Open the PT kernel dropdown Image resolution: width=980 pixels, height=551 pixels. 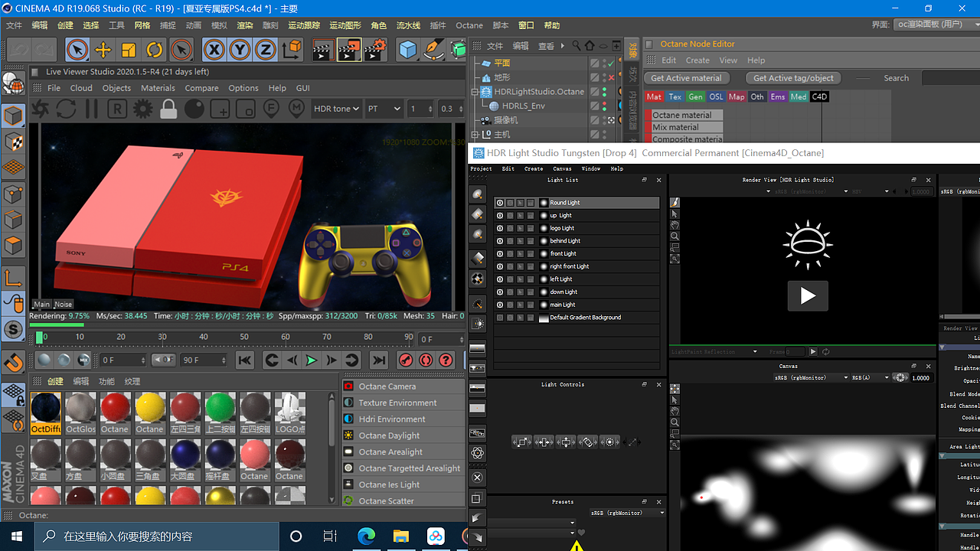(384, 109)
